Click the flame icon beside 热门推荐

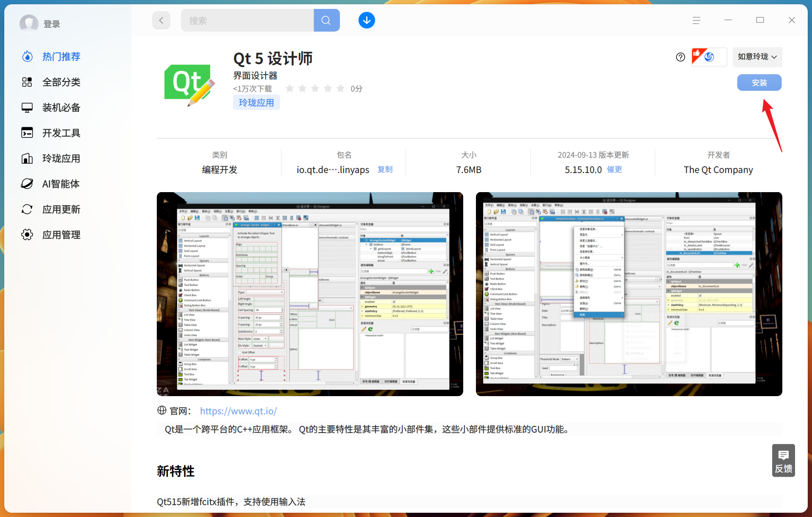point(27,56)
